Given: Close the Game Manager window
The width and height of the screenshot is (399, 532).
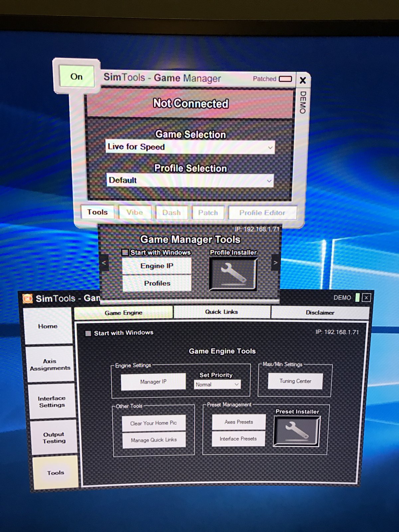Looking at the screenshot, I should tap(303, 80).
